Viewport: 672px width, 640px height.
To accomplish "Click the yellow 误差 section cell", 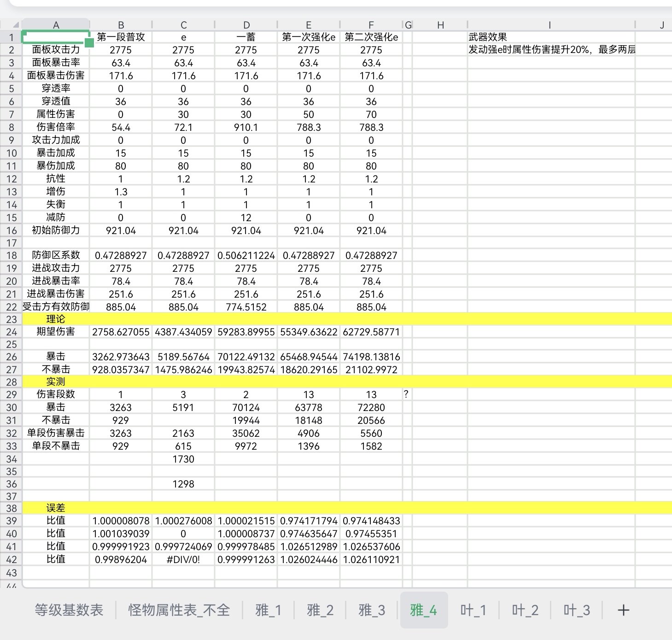I will click(x=56, y=508).
